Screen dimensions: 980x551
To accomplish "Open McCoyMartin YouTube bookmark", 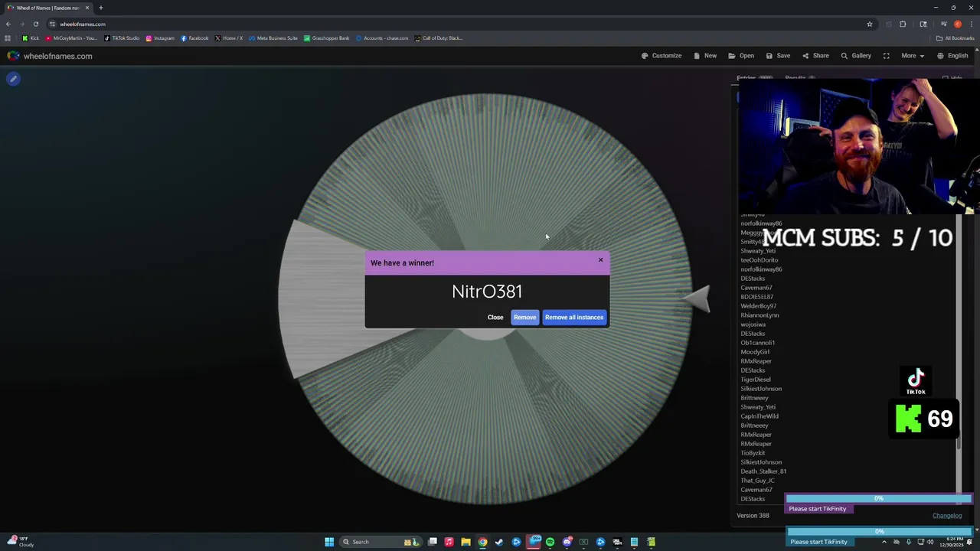I will pyautogui.click(x=71, y=38).
